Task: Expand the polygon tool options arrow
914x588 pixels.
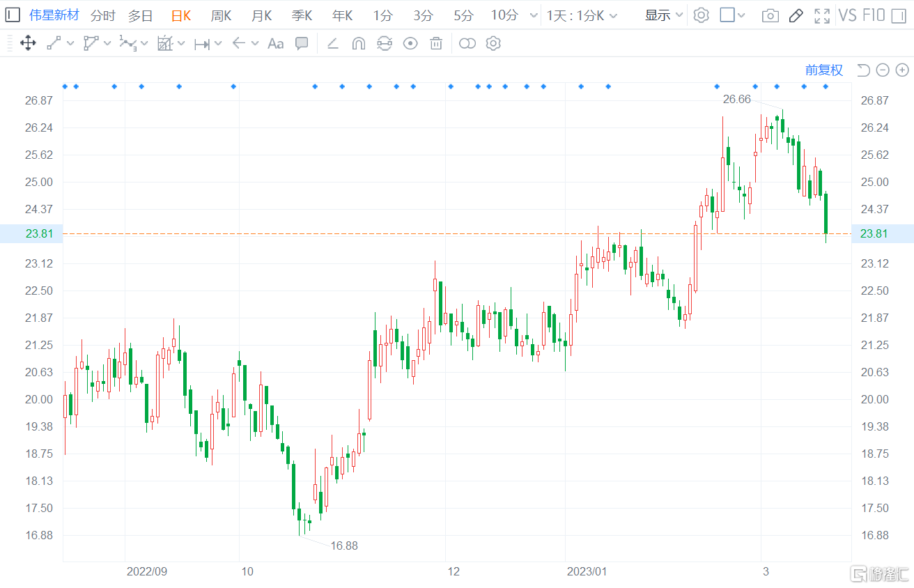Action: (x=107, y=43)
